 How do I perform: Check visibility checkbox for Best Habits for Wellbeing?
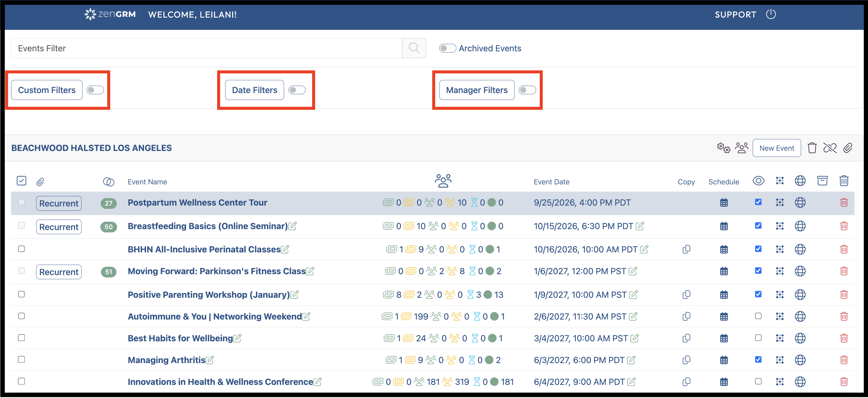(x=758, y=337)
